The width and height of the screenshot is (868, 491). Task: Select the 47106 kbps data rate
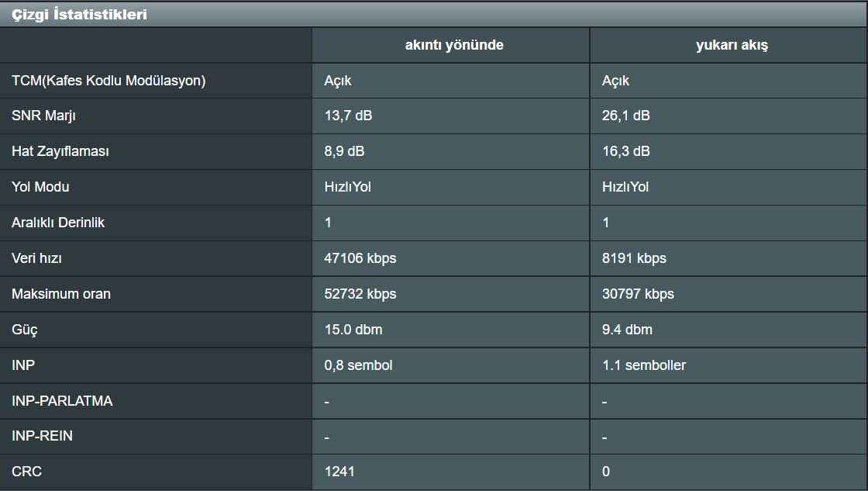[x=360, y=258]
